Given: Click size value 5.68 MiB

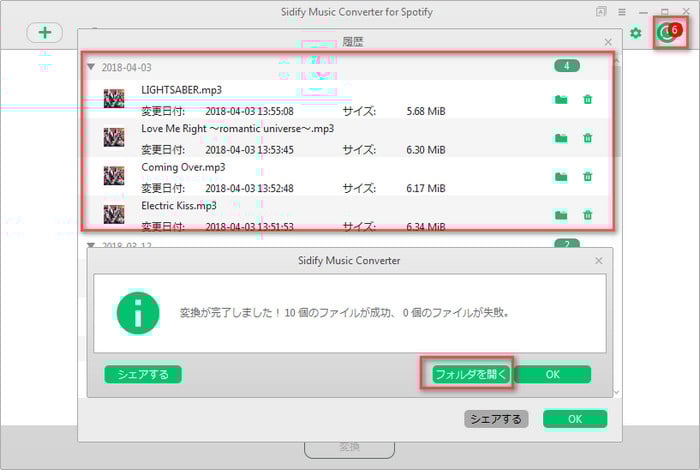Looking at the screenshot, I should point(426,111).
